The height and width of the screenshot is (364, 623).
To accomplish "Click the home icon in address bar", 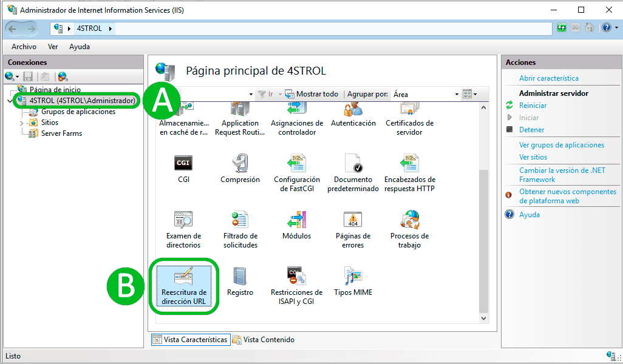I will click(x=590, y=28).
